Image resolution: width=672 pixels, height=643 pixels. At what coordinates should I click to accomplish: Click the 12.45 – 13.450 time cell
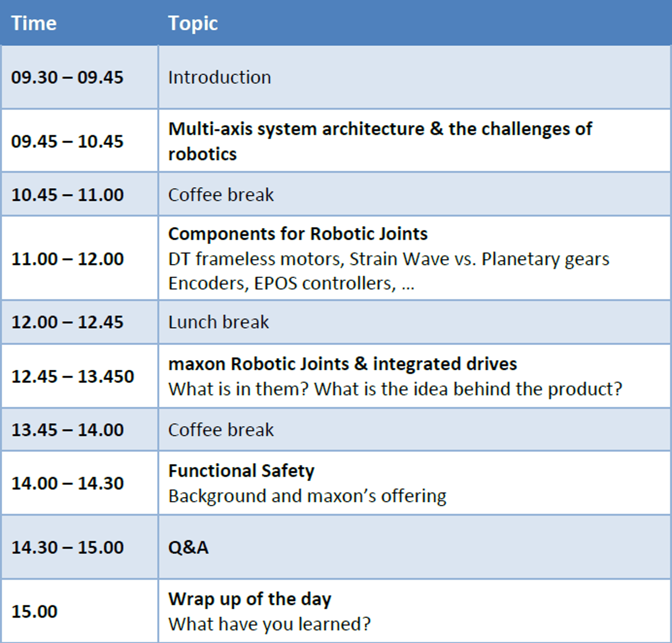(73, 377)
